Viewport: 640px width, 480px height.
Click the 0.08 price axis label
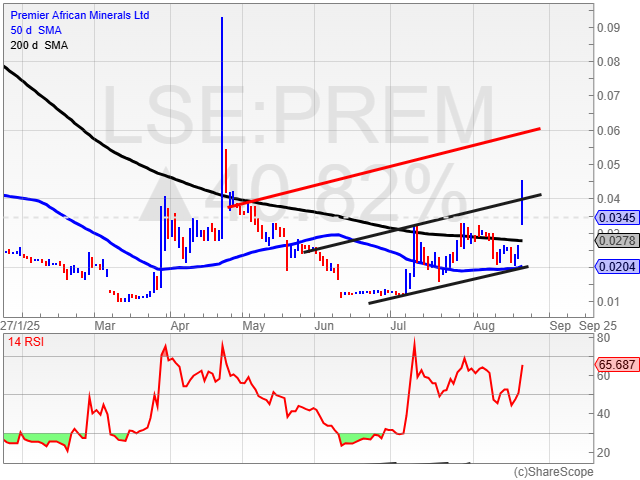[x=608, y=62]
